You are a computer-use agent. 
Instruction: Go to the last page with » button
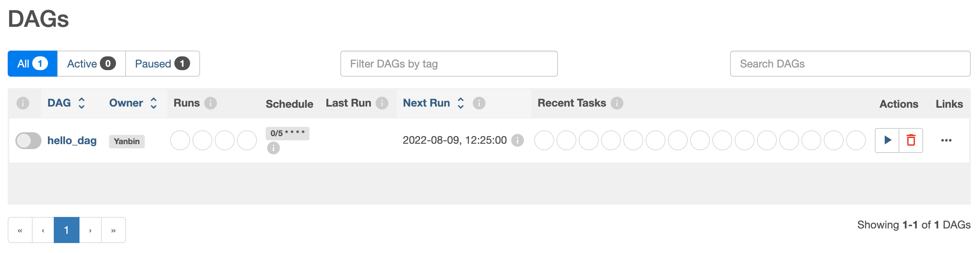click(x=113, y=230)
